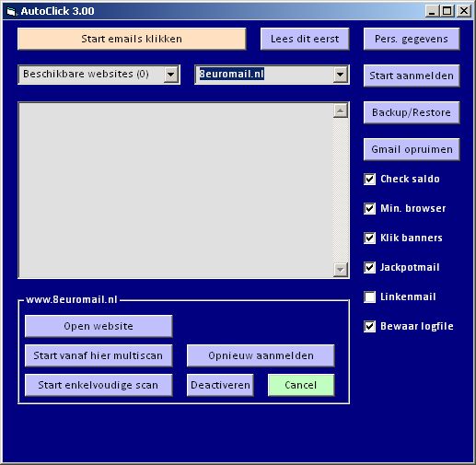Image resolution: width=476 pixels, height=465 pixels.
Task: Click the Beschikbare websites (0) field text
Action: click(86, 74)
